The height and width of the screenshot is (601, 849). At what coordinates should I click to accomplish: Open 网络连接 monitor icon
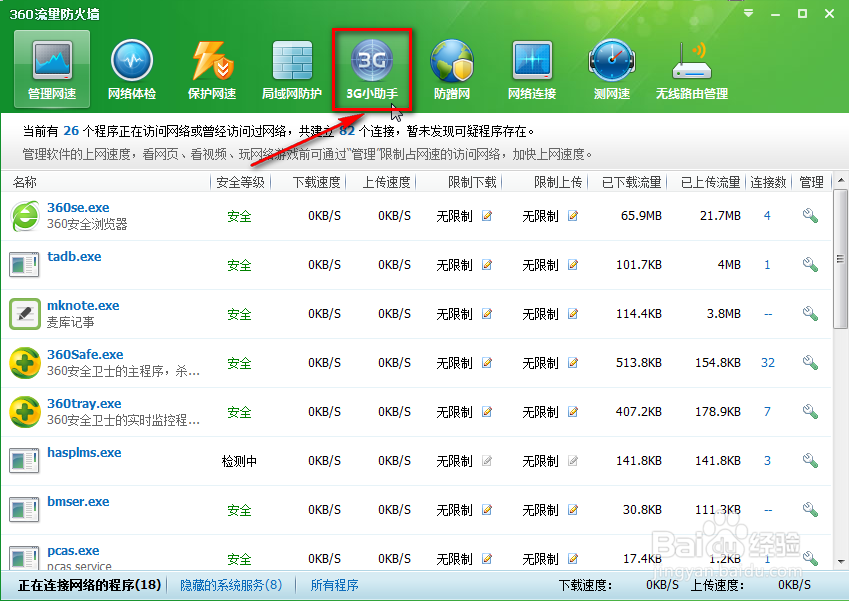(x=532, y=68)
